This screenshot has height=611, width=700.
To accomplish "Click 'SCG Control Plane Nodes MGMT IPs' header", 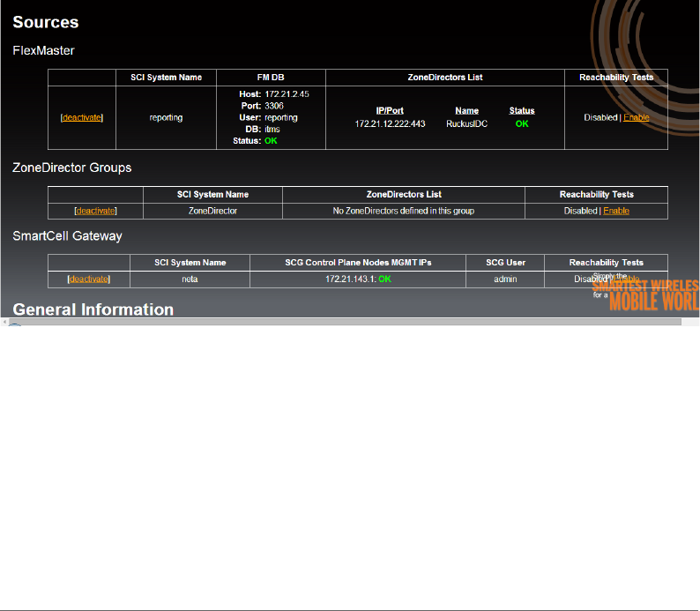I will tap(358, 263).
